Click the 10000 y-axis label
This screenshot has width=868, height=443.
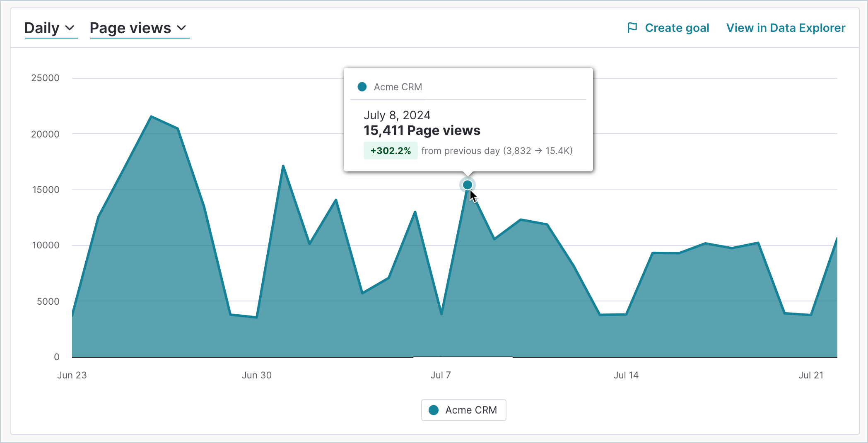click(46, 245)
